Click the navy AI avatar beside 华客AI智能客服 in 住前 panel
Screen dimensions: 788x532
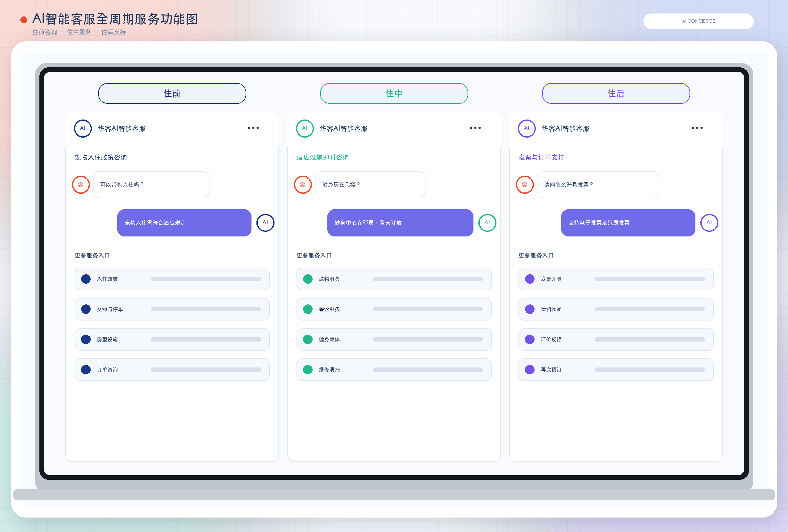(x=83, y=128)
